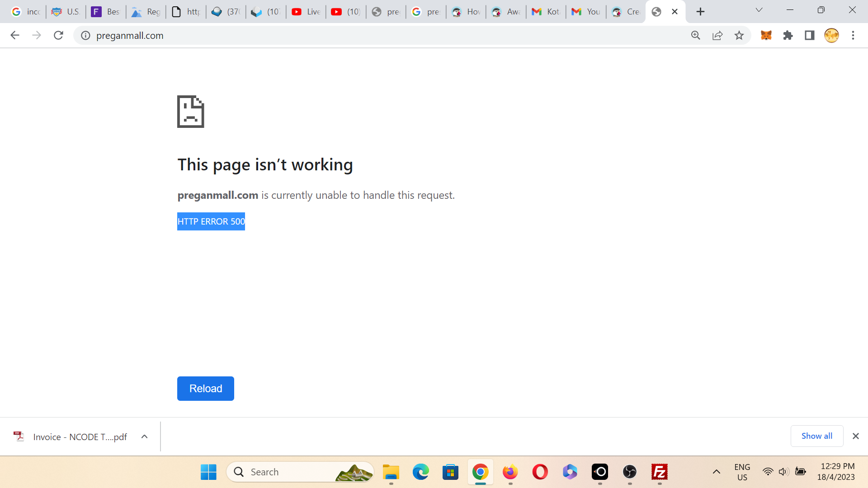Click Show all downloads button
The image size is (868, 488).
[x=816, y=436]
